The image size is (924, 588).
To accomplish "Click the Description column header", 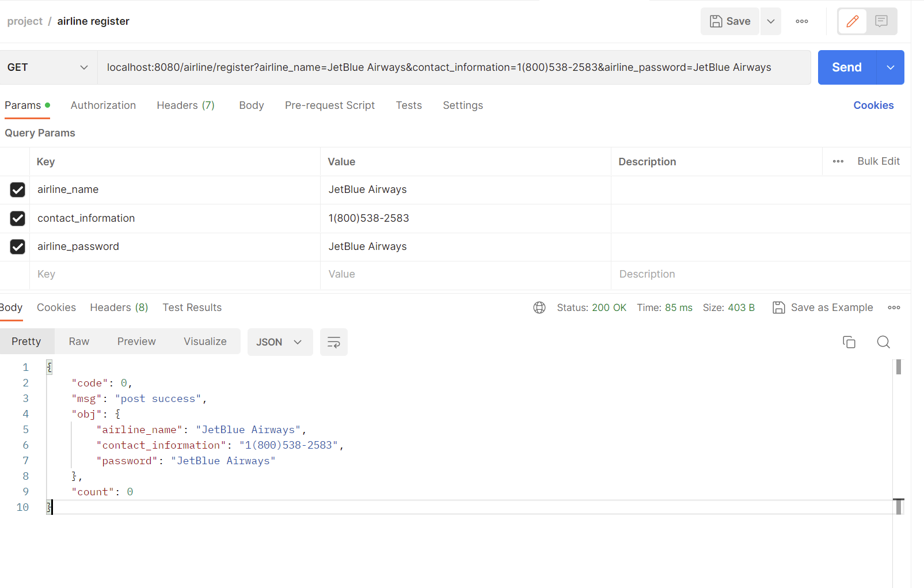I will (x=647, y=162).
